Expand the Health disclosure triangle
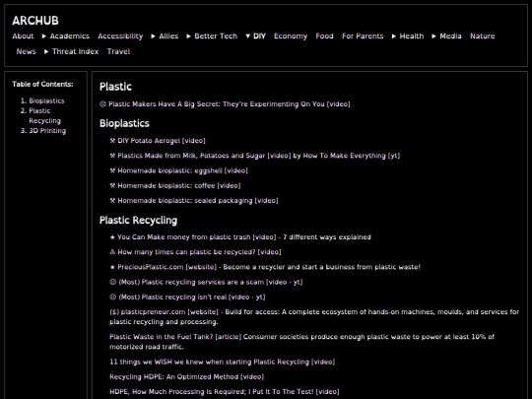 [393, 36]
